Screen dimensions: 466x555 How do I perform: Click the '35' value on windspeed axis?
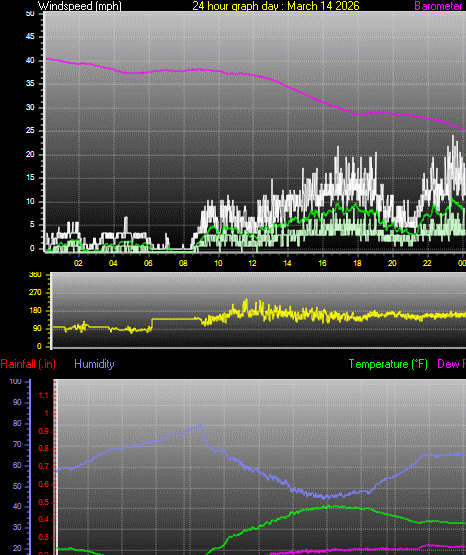(x=30, y=84)
